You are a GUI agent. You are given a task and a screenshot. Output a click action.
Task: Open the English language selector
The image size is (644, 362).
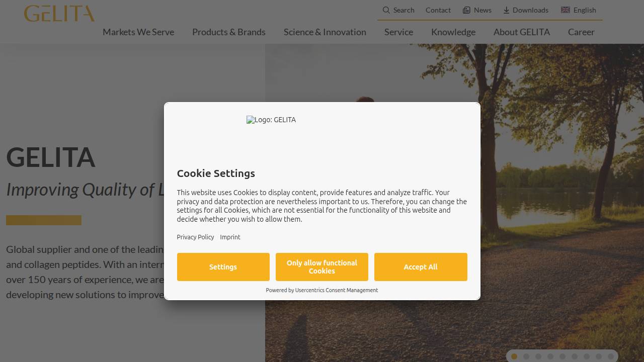pos(585,10)
